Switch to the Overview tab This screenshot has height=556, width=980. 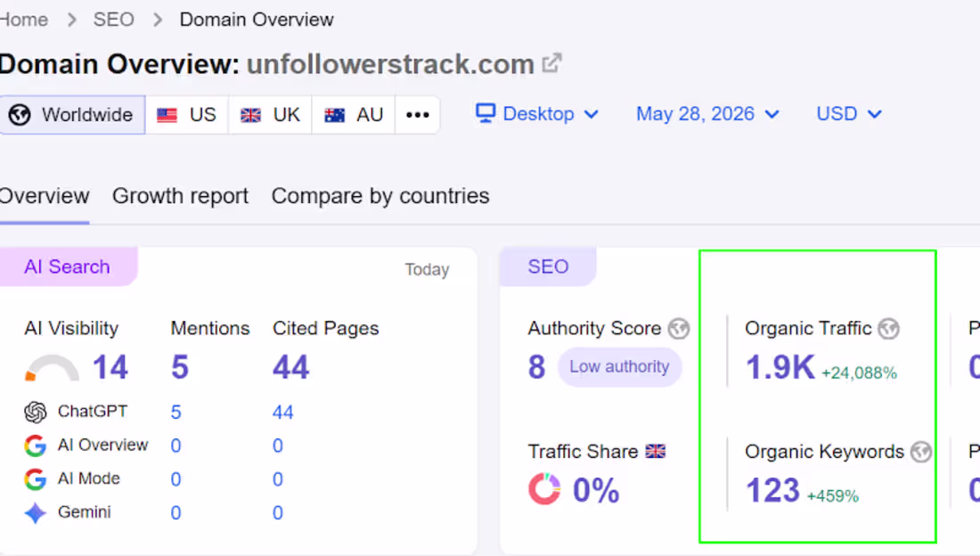(45, 196)
